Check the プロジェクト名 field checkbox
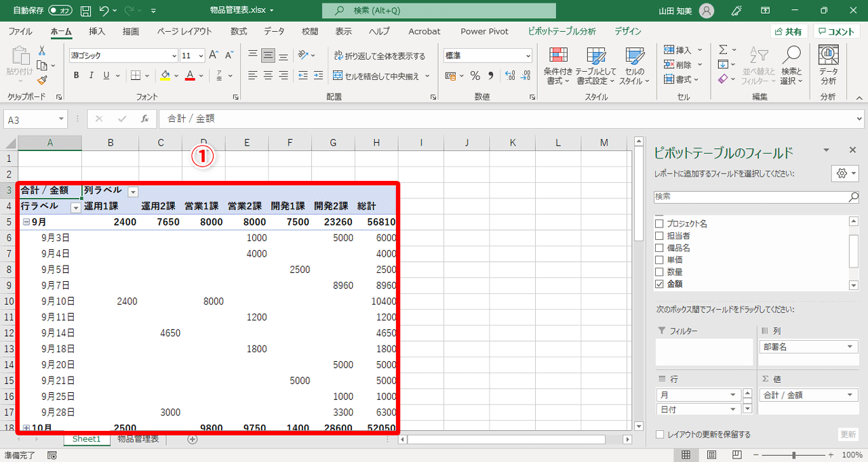The width and height of the screenshot is (868, 462). click(658, 224)
